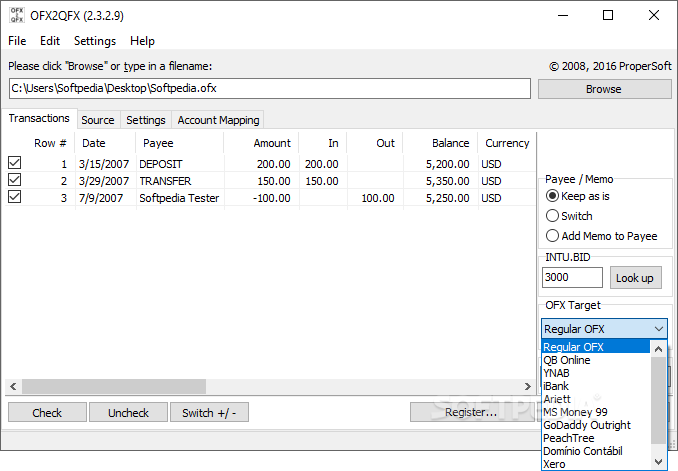Click the Look up button
This screenshot has width=678, height=471.
635,278
